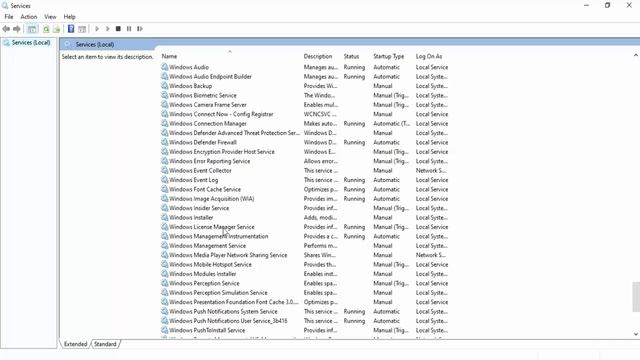Sort by the Description column header

(318, 56)
